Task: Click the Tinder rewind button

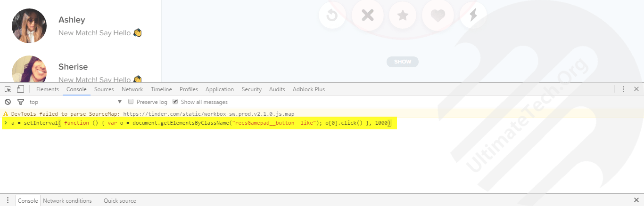Action: point(332,16)
